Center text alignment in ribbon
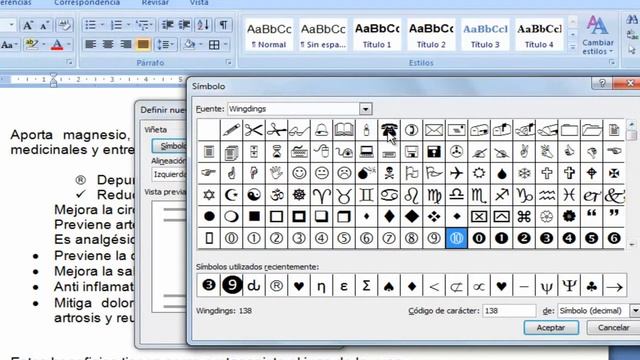The height and width of the screenshot is (360, 640). point(108,44)
